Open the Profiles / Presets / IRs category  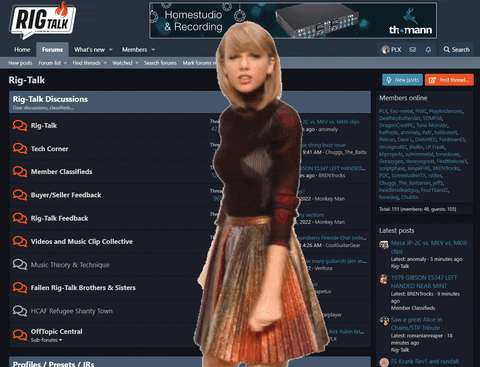[x=53, y=364]
